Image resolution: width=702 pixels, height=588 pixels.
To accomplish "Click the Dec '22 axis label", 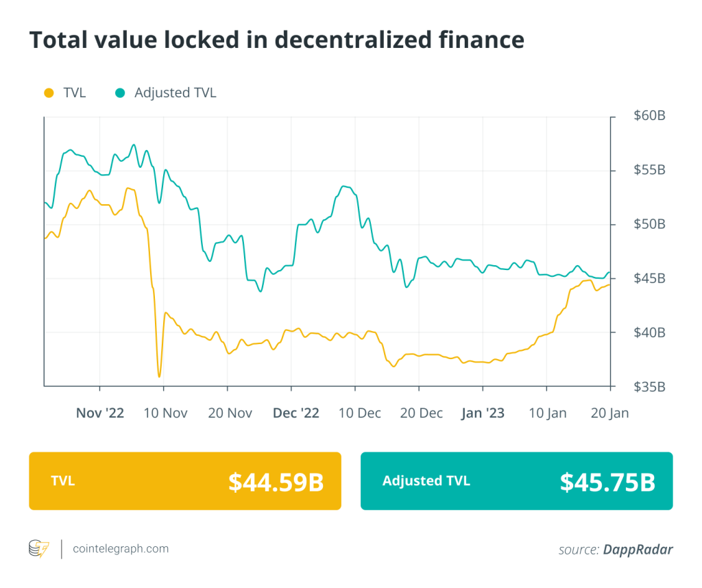I will click(x=296, y=413).
